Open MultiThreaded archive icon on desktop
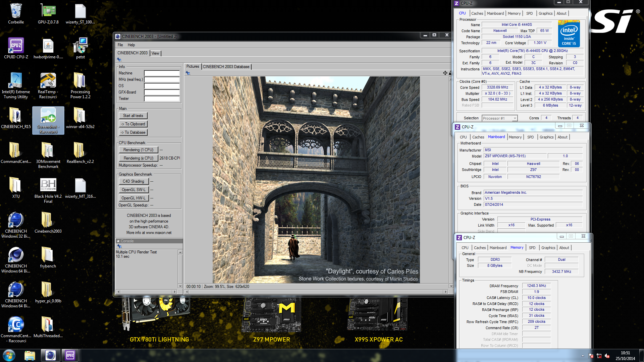 coord(48,327)
